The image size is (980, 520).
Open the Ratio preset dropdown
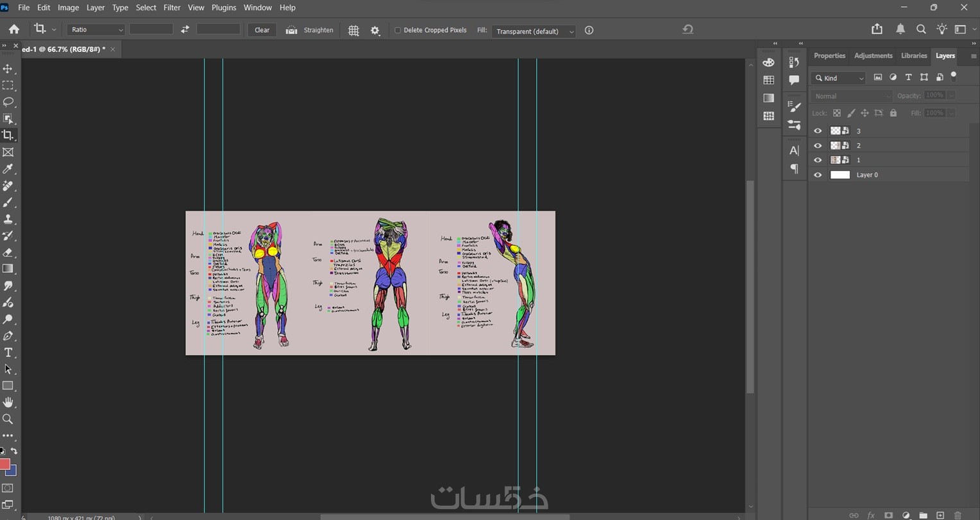coord(96,30)
